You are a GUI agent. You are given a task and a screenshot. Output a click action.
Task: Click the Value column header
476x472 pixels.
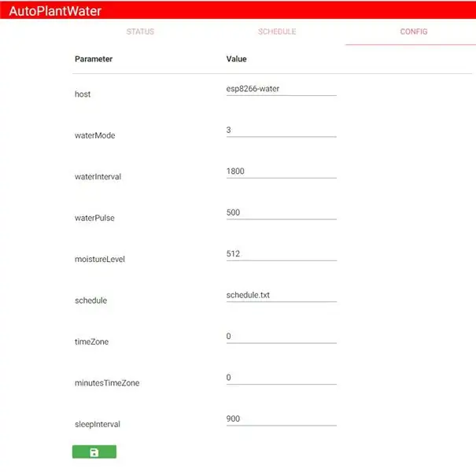[x=236, y=59]
